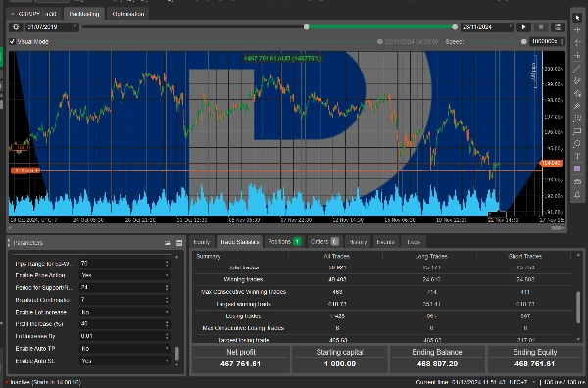This screenshot has width=588, height=388.
Task: Select the trend line tool
Action: click(x=577, y=69)
